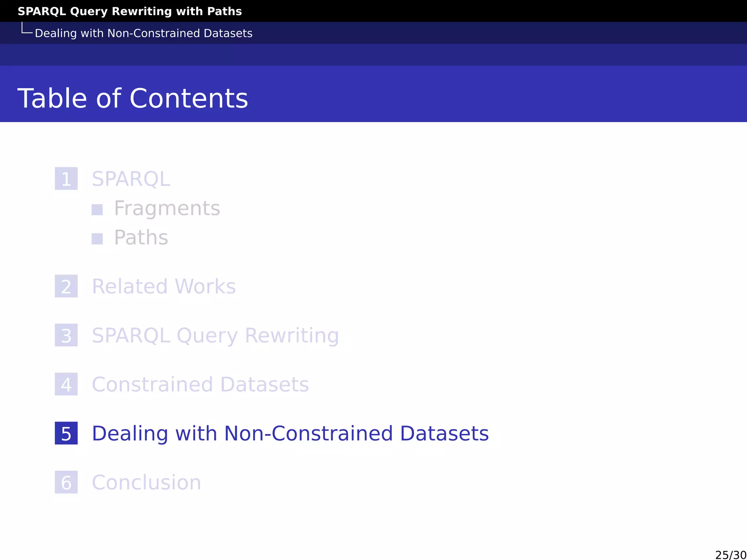Select highlighted entry 'Dealing with Non-Constrained Datasets' in list
This screenshot has height=560, width=747.
[x=290, y=433]
